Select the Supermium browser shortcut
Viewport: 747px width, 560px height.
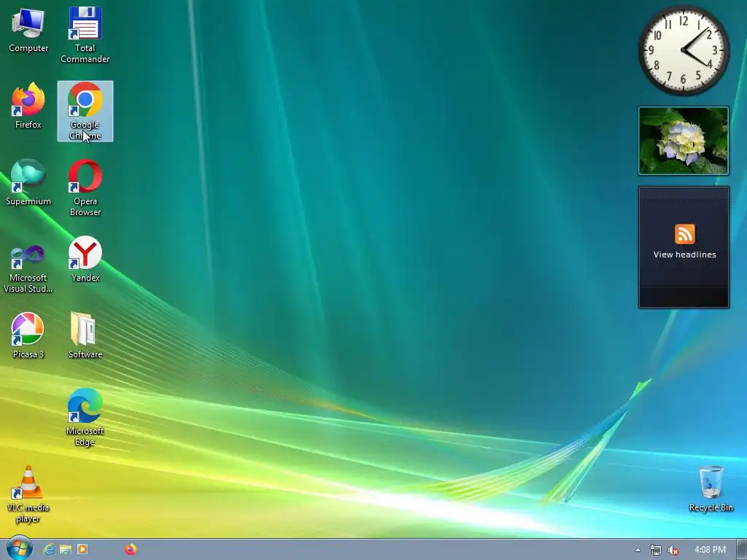pos(28,182)
